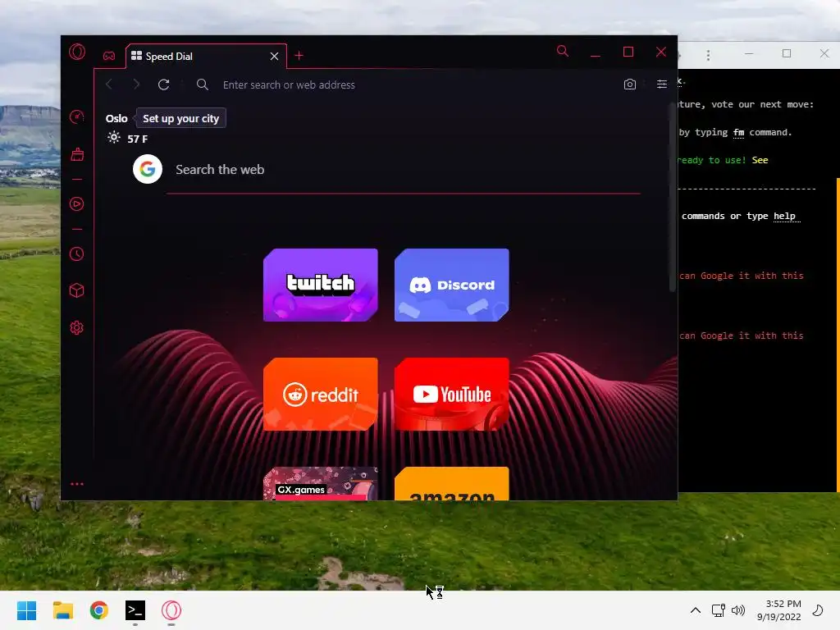Open the GX Corner gamepad icon

(x=109, y=56)
